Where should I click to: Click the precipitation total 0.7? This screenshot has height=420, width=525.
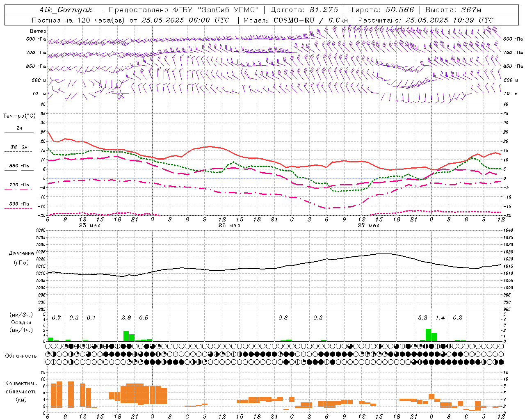[57, 318]
